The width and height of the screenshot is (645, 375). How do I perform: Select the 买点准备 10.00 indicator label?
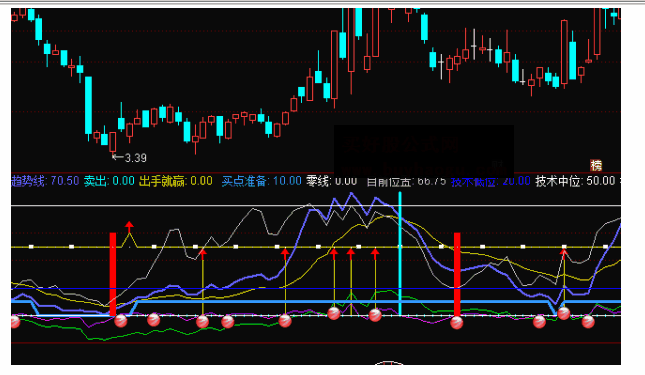[x=262, y=181]
